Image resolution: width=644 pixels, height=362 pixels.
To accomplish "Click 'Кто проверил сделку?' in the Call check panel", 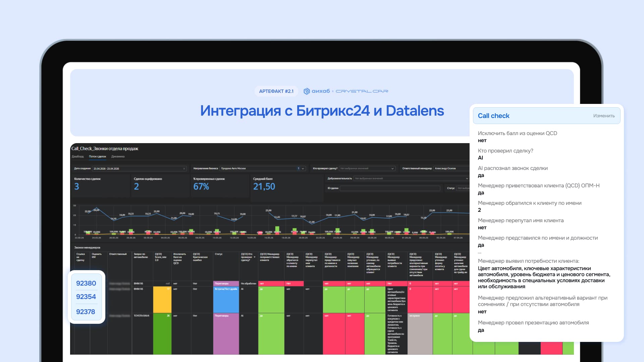I will [x=505, y=151].
